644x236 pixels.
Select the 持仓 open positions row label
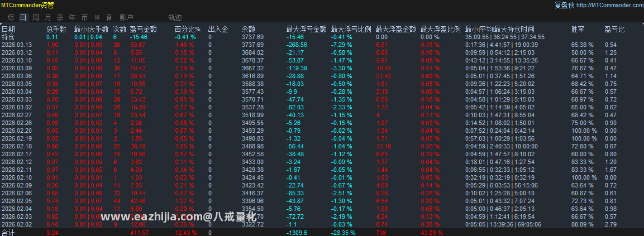(x=8, y=37)
